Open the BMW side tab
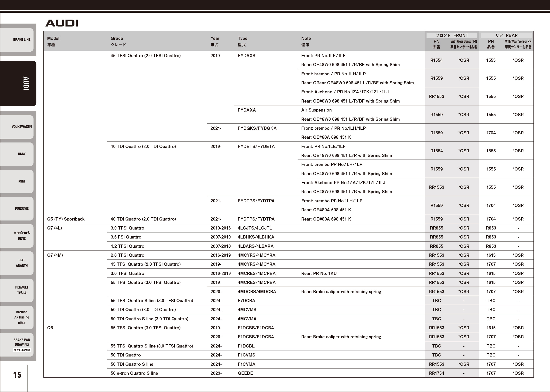The width and height of the screenshot is (550, 392). click(x=17, y=154)
